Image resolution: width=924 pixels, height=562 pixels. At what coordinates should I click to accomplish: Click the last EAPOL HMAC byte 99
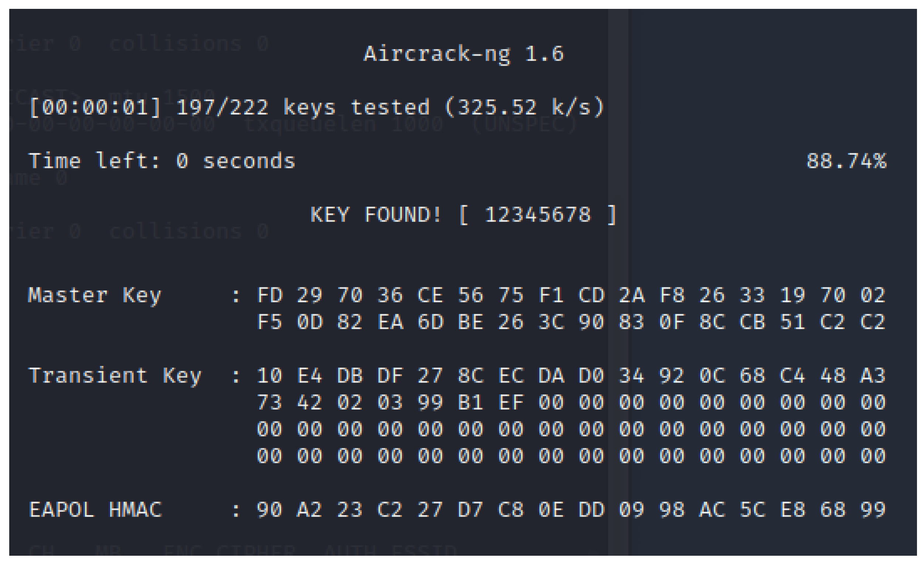click(x=873, y=510)
